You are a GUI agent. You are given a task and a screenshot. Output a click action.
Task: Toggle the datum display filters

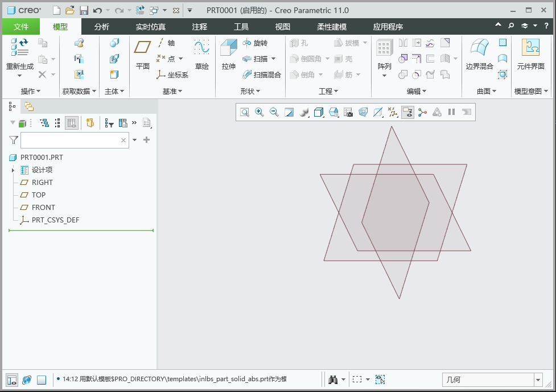[392, 112]
